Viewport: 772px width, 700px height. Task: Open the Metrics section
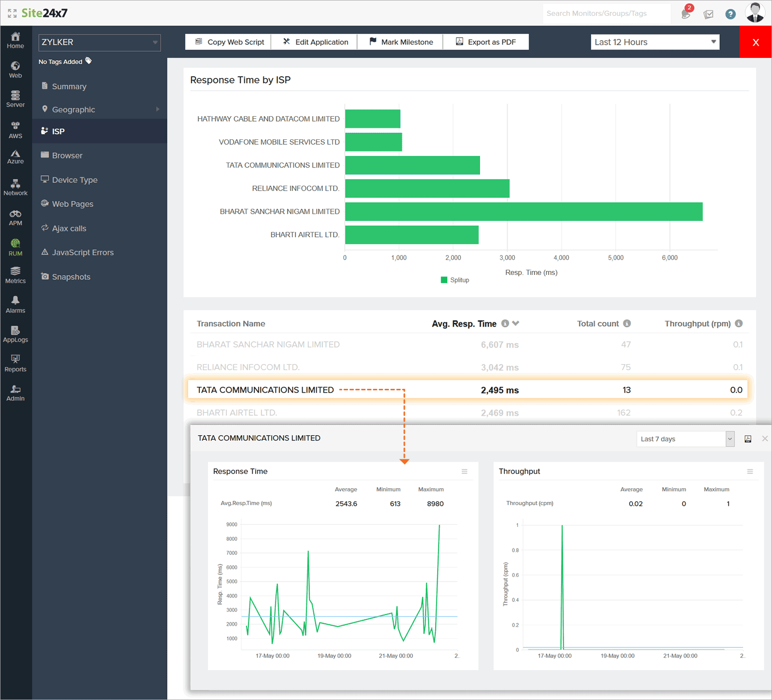(15, 275)
